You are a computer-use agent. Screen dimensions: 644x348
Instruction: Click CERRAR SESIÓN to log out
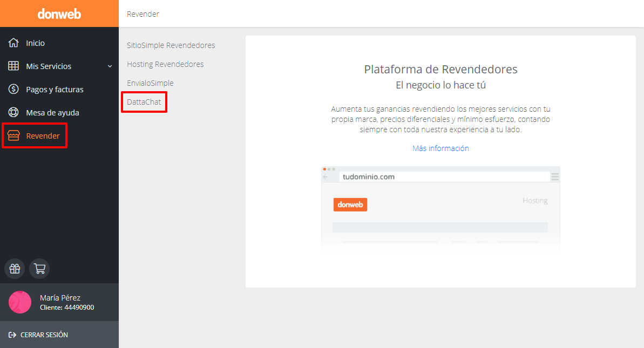[x=44, y=335]
